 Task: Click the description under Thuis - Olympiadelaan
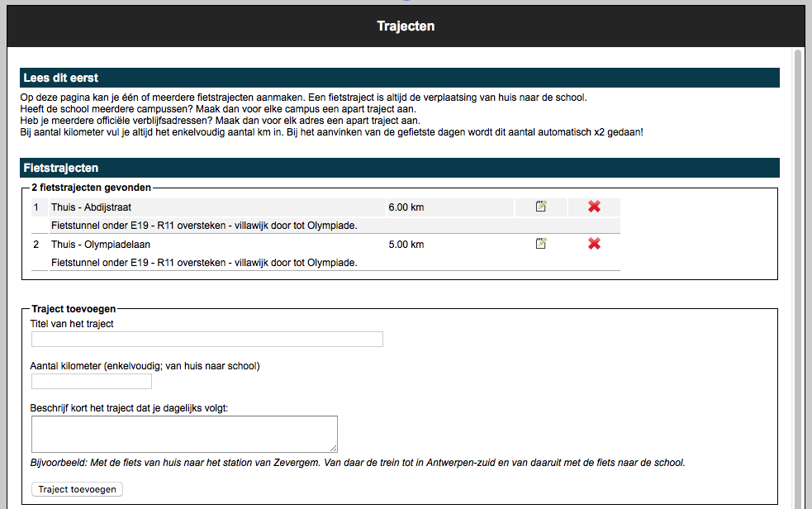tap(204, 263)
